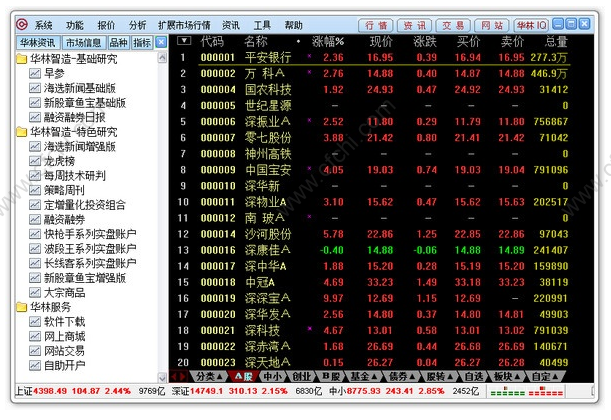The width and height of the screenshot is (611, 420).
Task: Select the B股 bottom tab
Action: (x=331, y=377)
